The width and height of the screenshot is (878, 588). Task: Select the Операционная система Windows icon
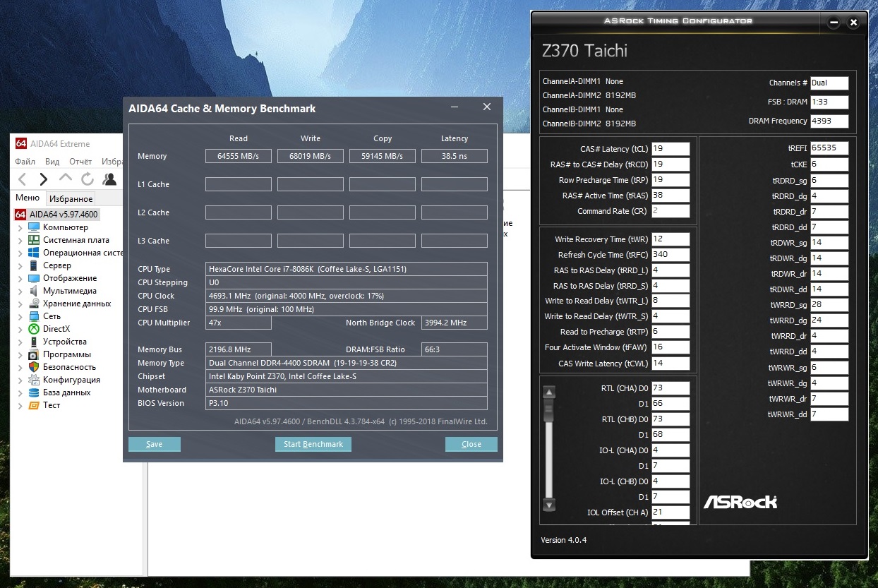pyautogui.click(x=33, y=253)
